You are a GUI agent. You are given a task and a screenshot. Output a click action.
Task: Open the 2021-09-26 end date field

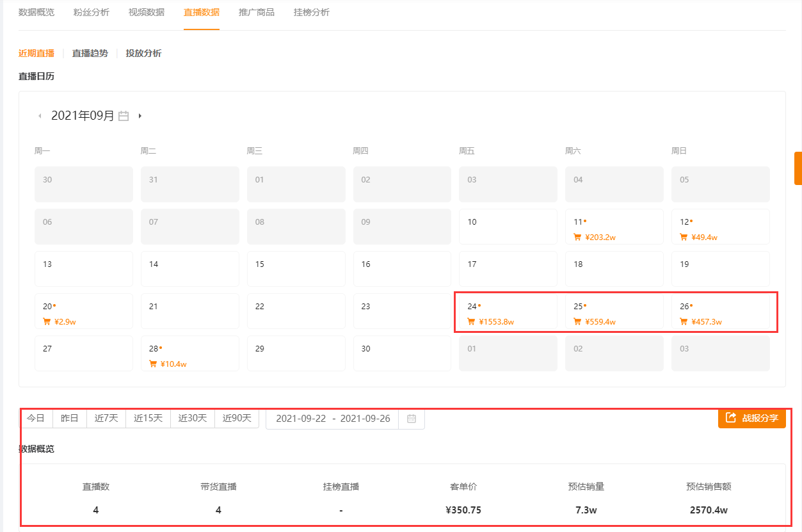[x=365, y=419]
